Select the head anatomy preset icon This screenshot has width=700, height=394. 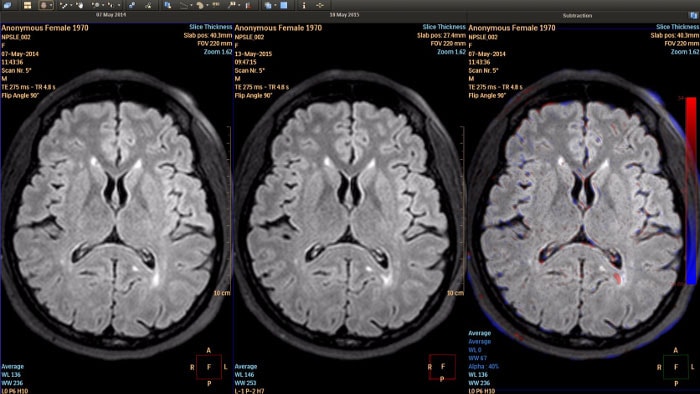[x=44, y=5]
